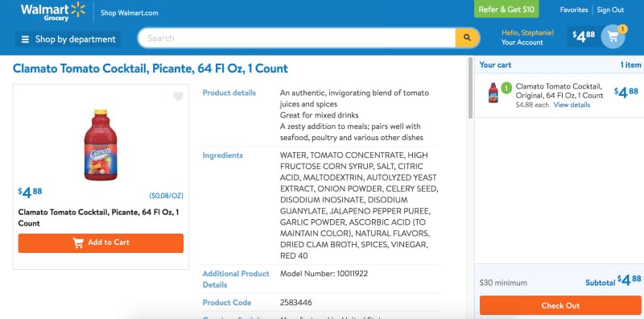644x319 pixels.
Task: Click the Sign Out link
Action: click(610, 10)
